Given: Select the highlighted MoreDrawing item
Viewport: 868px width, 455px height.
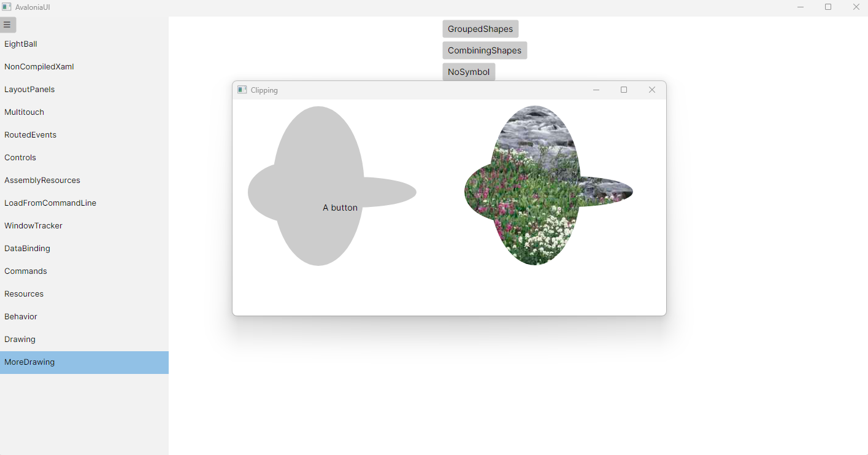Looking at the screenshot, I should click(84, 362).
